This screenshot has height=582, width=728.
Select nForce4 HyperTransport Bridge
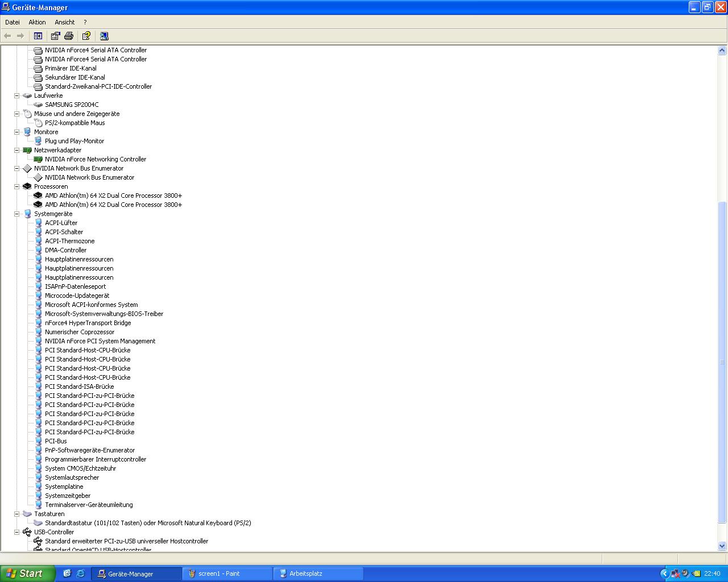coord(88,323)
